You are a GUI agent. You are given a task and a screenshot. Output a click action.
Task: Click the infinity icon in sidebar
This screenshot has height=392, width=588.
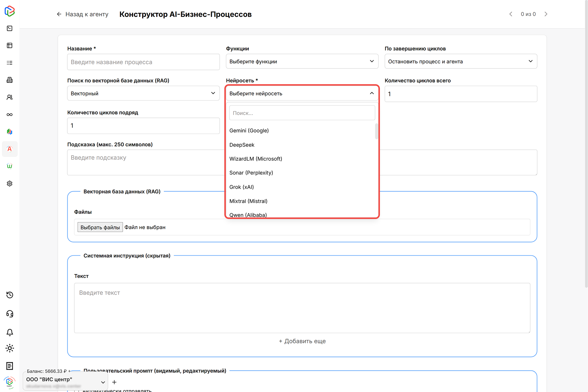coord(10,114)
